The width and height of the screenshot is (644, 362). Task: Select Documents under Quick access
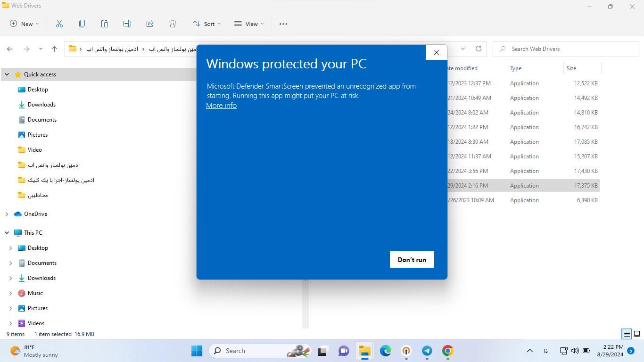(42, 120)
